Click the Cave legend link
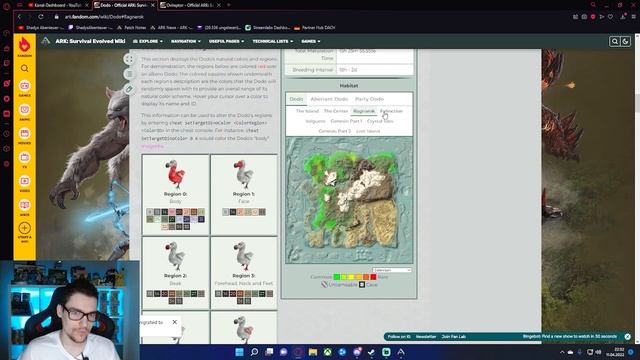 (x=372, y=284)
